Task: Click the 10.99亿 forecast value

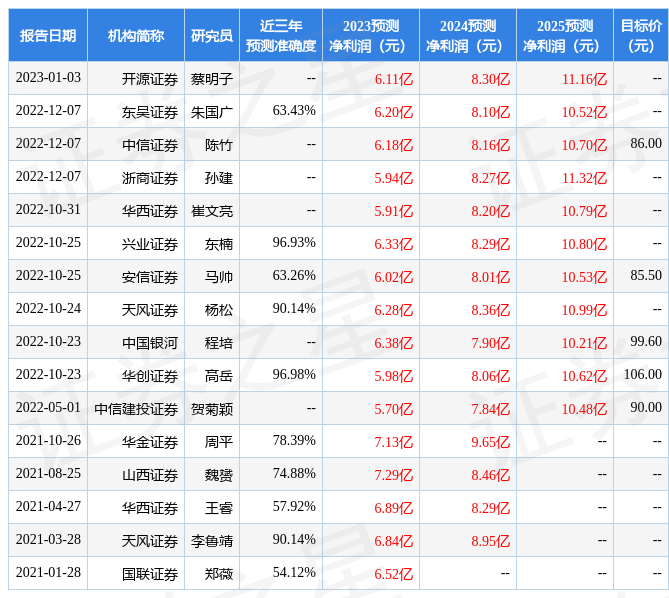Action: tap(584, 310)
